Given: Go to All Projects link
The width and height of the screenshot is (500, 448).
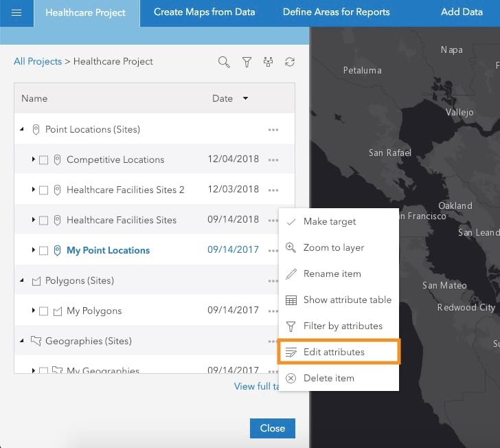Looking at the screenshot, I should coord(38,62).
